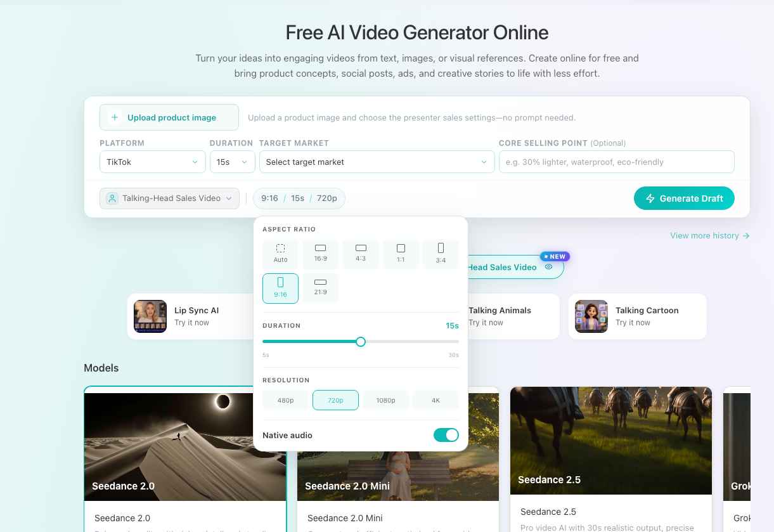Click the chevron on Talking-Head Sales Video selector
Screen dimensions: 774x532
(x=229, y=198)
